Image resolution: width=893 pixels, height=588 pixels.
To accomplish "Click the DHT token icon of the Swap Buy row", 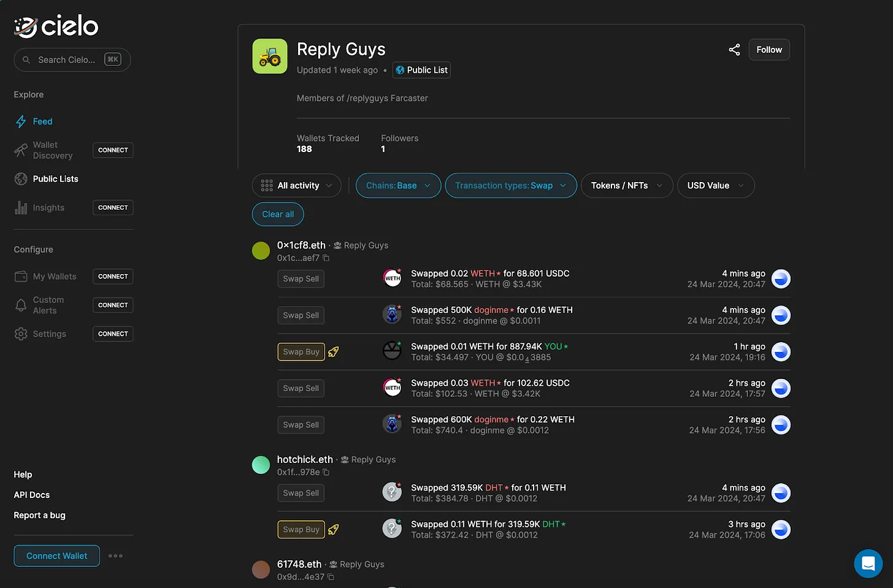I will [x=392, y=529].
